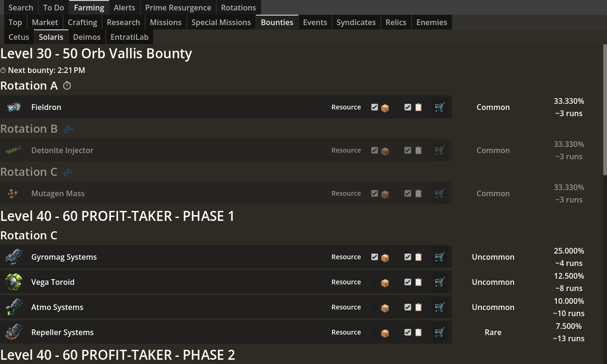This screenshot has width=607, height=364.
Task: Check the package box checkbox for Vega Toroid
Action: coord(375,282)
